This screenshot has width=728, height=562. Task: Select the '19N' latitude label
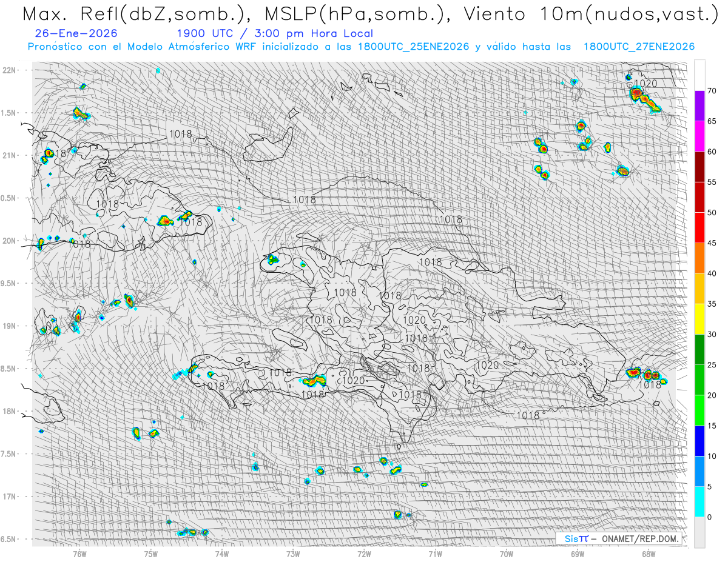click(x=10, y=326)
